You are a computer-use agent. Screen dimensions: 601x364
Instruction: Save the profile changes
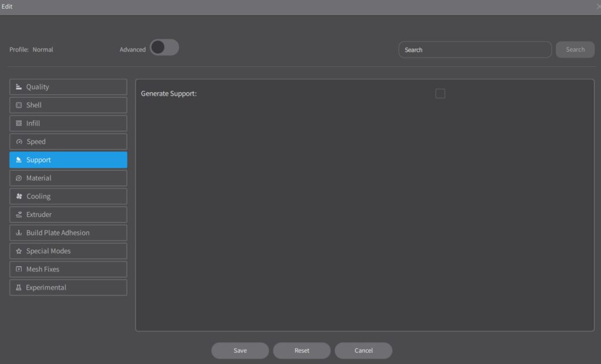click(240, 351)
